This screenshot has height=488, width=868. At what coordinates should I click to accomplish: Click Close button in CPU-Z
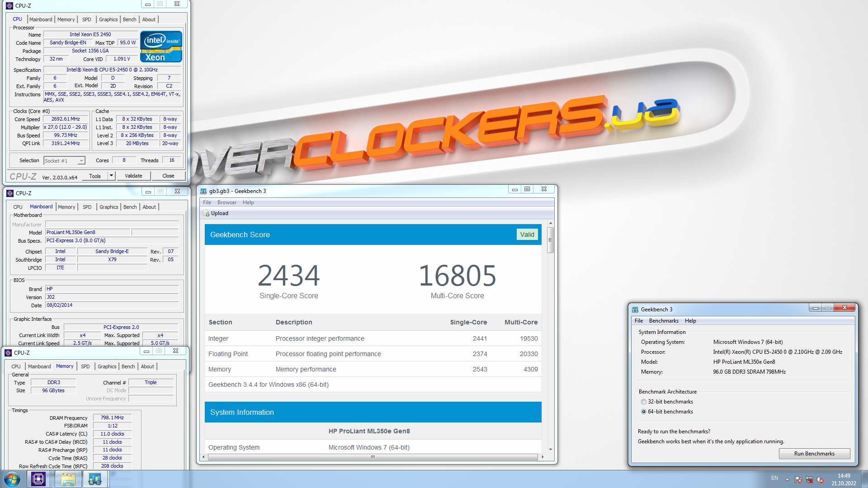coord(168,176)
